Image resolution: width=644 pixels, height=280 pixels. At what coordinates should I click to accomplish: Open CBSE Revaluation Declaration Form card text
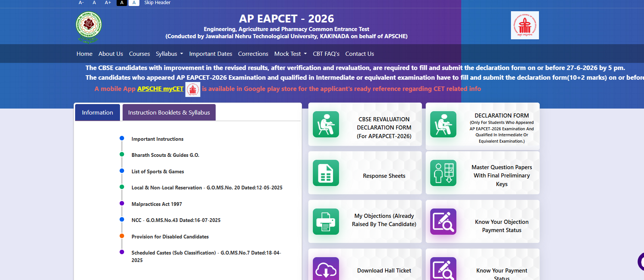click(384, 128)
